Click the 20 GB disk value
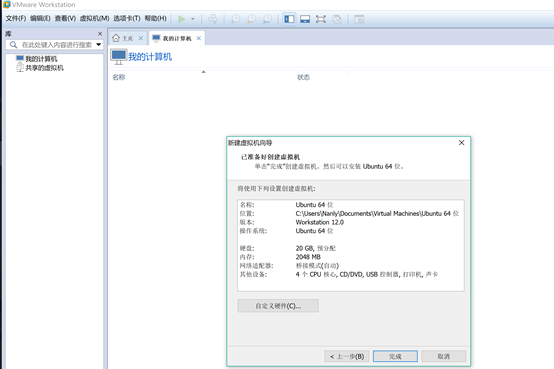This screenshot has height=369, width=554. click(316, 248)
